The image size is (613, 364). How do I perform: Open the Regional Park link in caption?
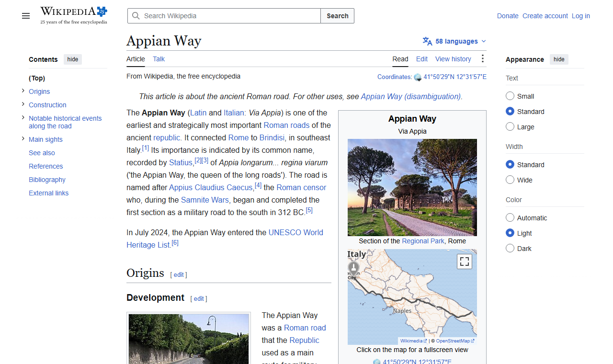pos(423,241)
